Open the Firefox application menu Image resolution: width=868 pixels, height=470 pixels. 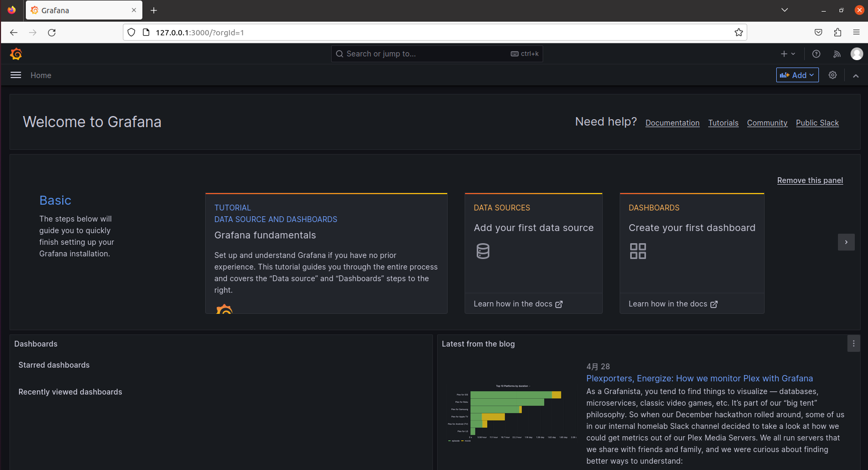coord(856,33)
